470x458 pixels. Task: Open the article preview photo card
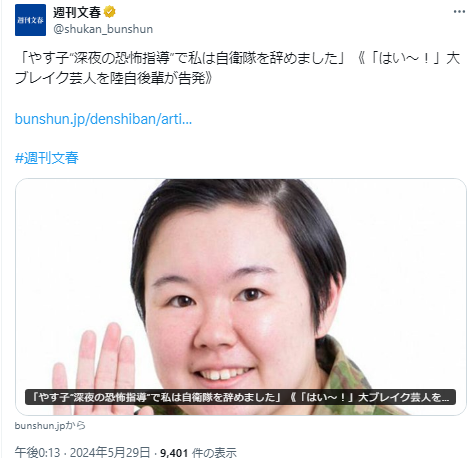241,297
